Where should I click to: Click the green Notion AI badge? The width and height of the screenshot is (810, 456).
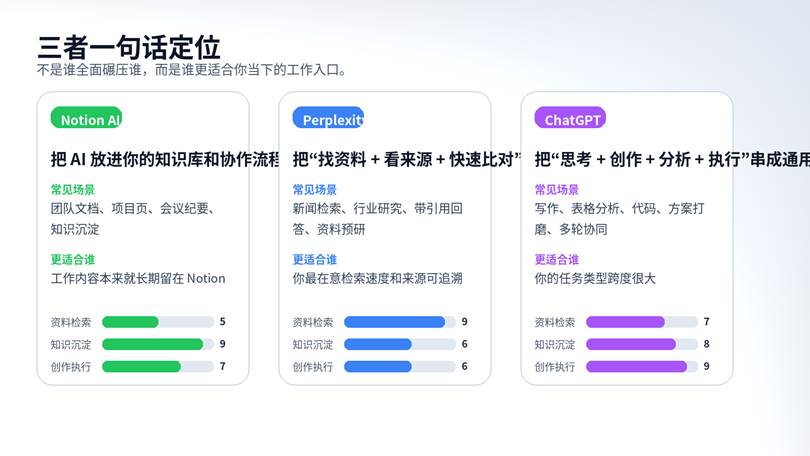point(86,119)
